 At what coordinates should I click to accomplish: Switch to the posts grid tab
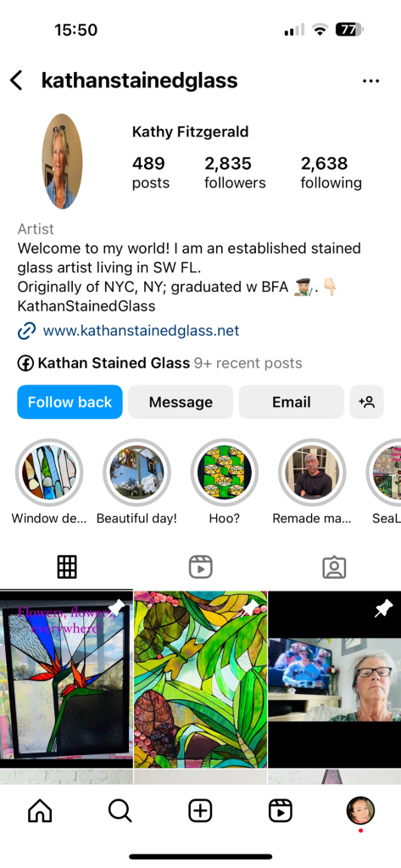coord(67,568)
